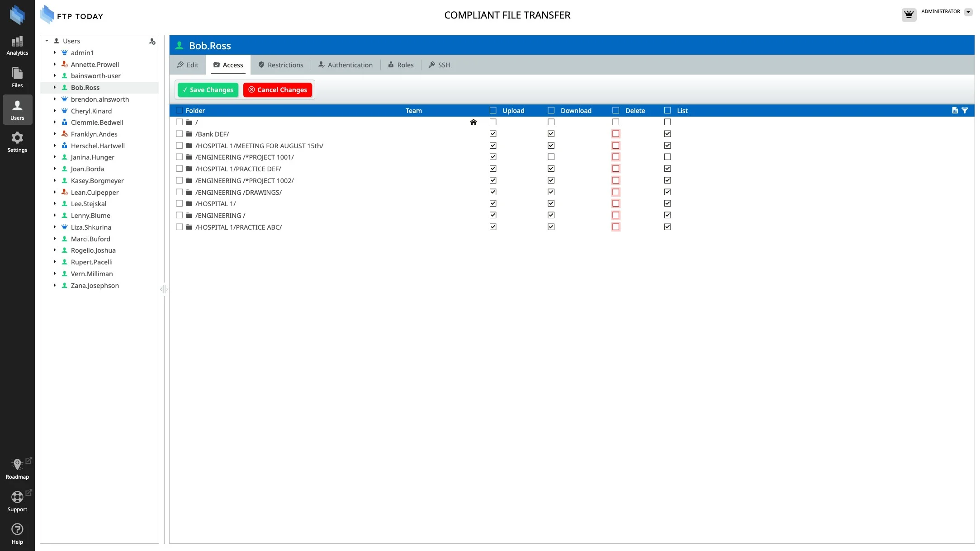This screenshot has height=551, width=980.
Task: Enable Delete permission for /Bank DEF/
Action: 615,134
